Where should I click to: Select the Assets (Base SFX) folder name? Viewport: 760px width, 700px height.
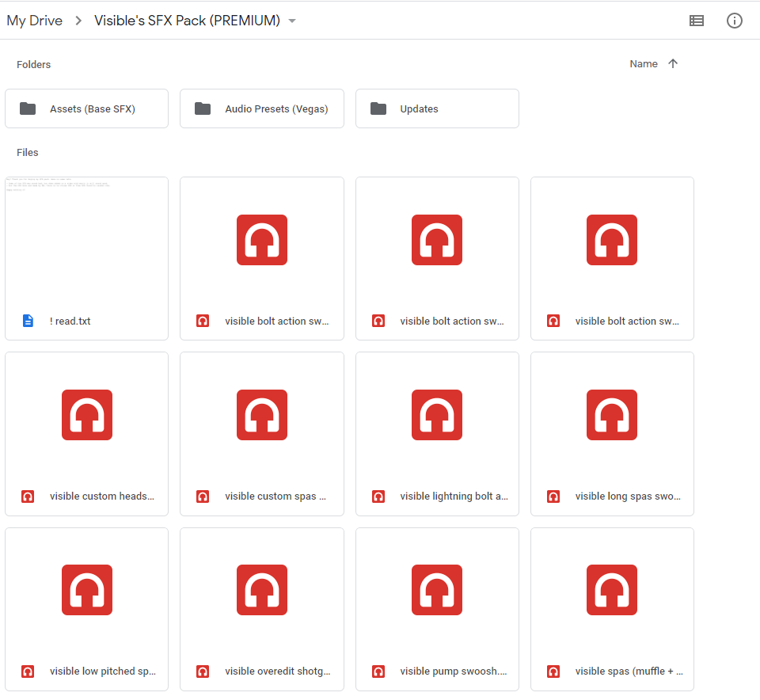click(x=93, y=109)
